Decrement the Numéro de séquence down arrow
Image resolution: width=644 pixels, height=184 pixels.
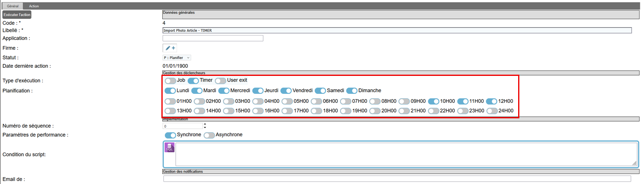click(x=205, y=128)
